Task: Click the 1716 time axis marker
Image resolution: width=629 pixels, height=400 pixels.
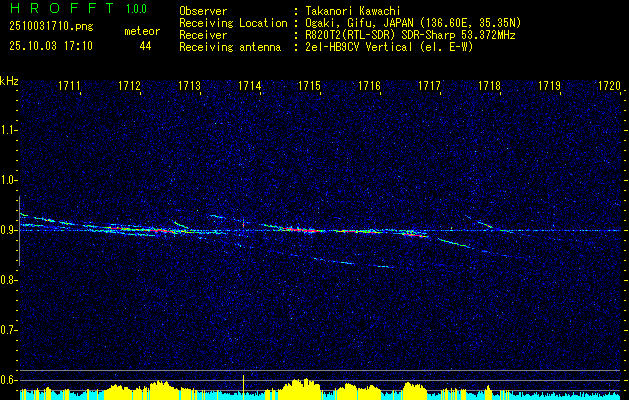Action: point(369,86)
